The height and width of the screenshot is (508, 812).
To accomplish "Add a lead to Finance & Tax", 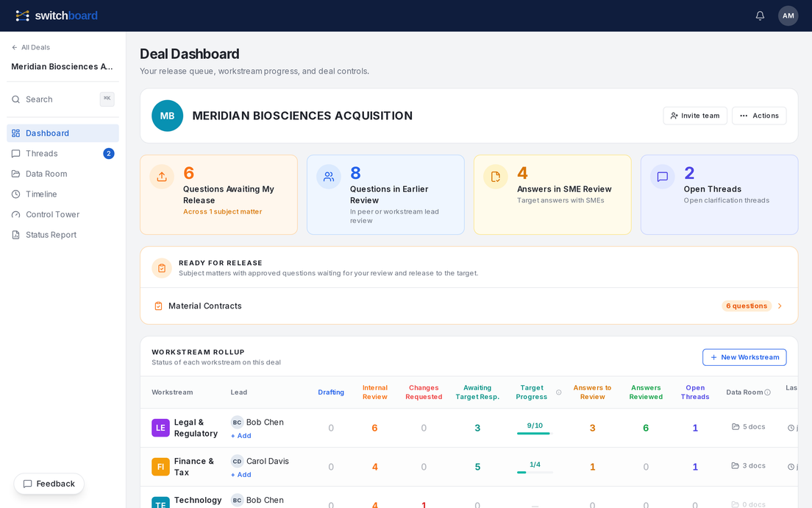I will 241,475.
